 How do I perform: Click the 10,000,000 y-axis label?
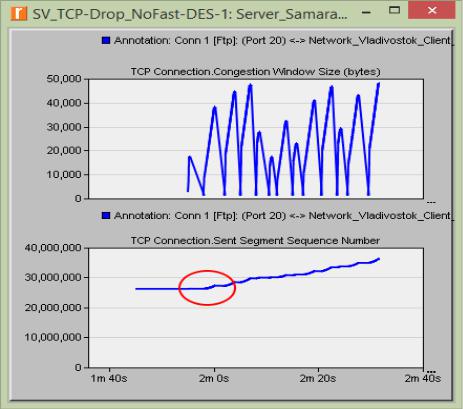click(x=53, y=337)
